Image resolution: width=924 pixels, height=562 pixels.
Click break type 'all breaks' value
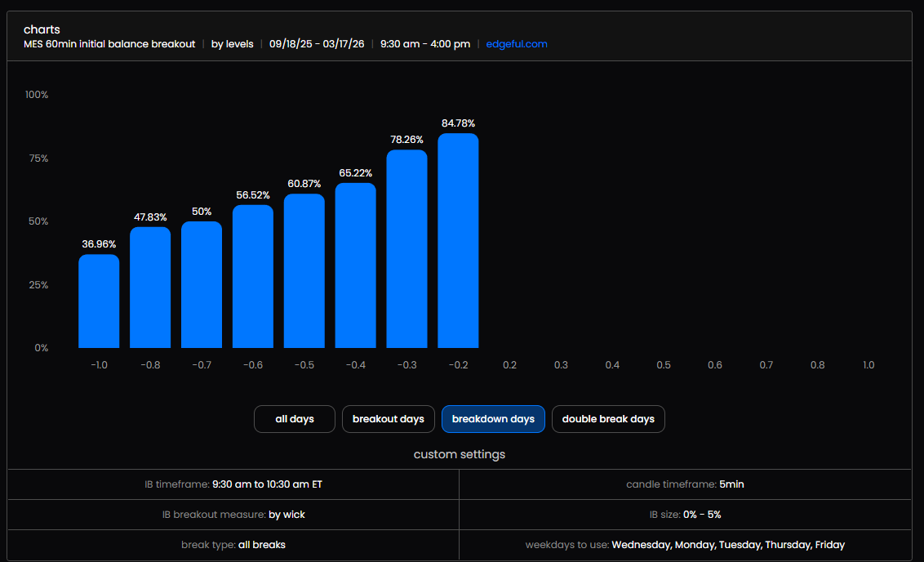[x=262, y=545]
